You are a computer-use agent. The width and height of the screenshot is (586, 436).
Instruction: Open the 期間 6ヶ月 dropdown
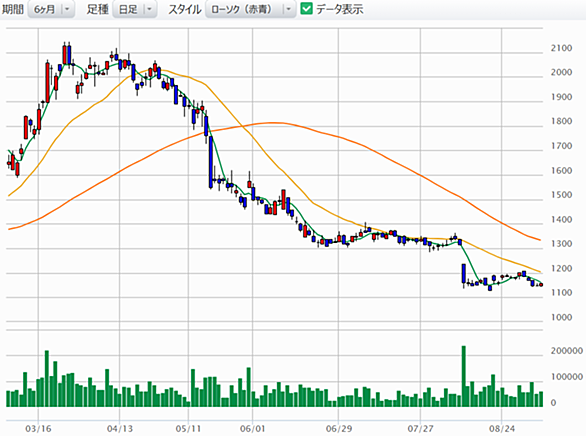51,9
